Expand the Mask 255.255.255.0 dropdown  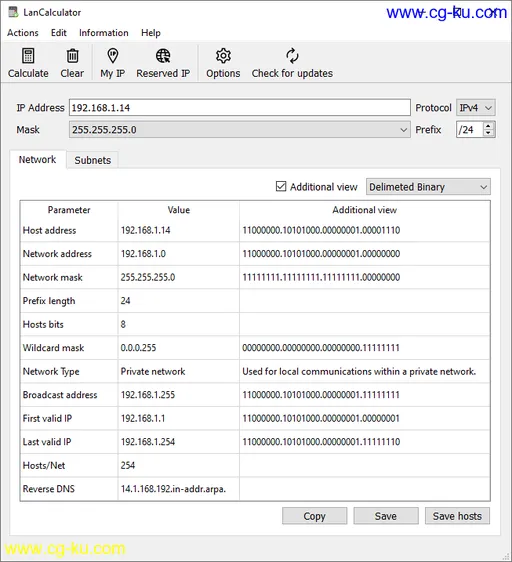(x=240, y=130)
